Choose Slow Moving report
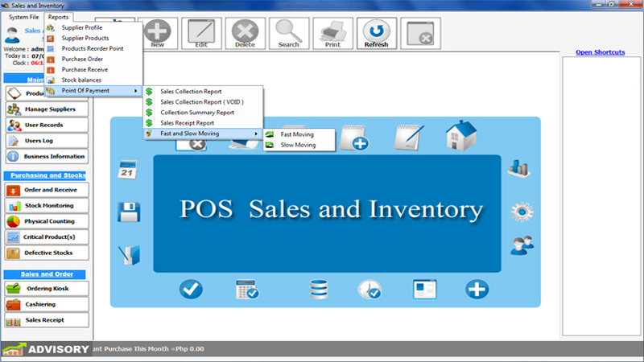 pyautogui.click(x=296, y=145)
